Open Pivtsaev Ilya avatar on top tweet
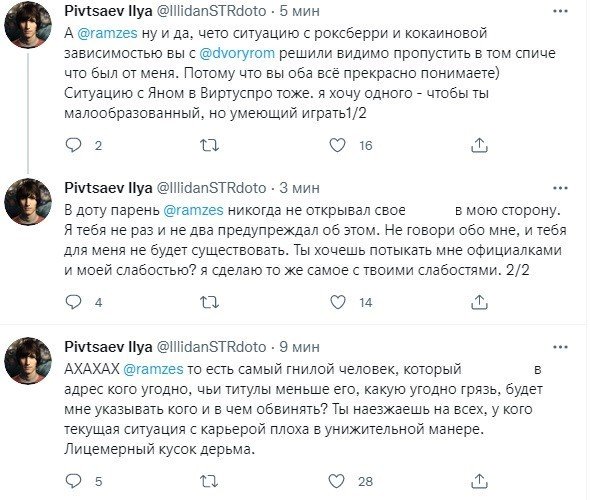Screen dimensions: 590x500 click(28, 24)
